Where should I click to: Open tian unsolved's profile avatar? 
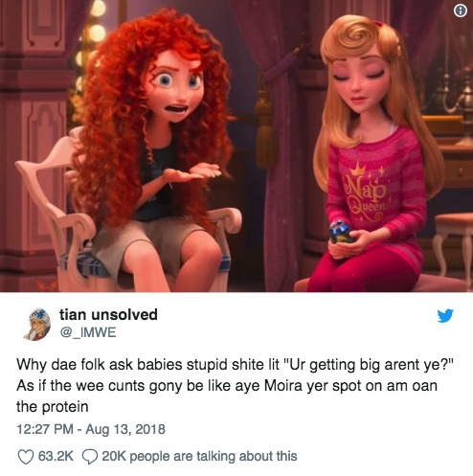pyautogui.click(x=37, y=324)
